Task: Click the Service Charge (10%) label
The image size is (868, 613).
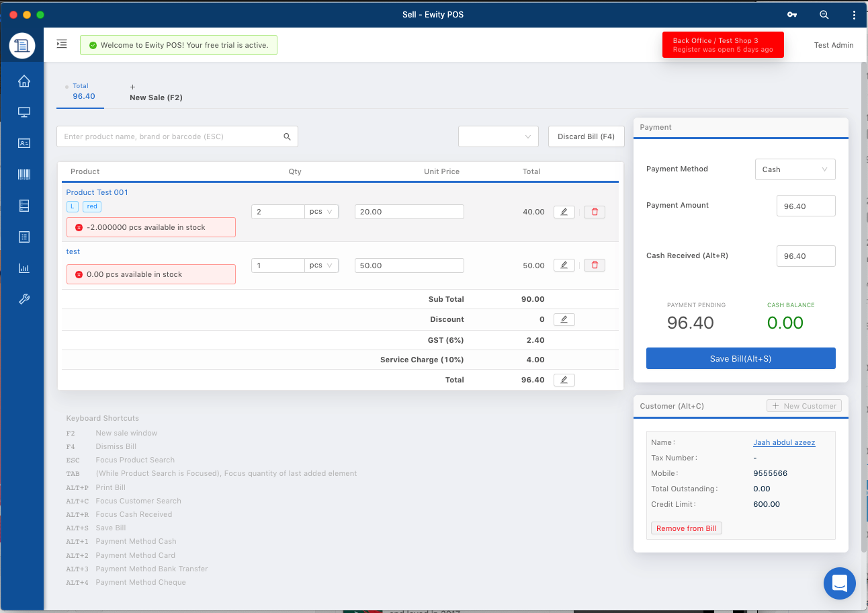Action: [422, 360]
